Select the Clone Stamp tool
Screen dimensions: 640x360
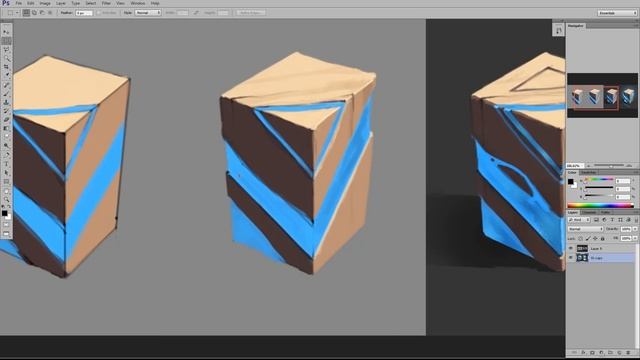point(6,102)
